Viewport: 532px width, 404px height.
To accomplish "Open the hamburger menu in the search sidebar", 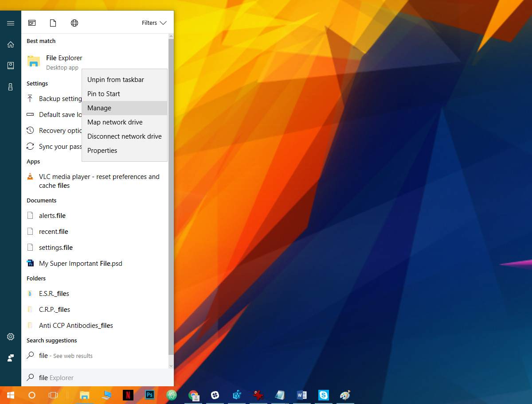I will click(x=11, y=23).
